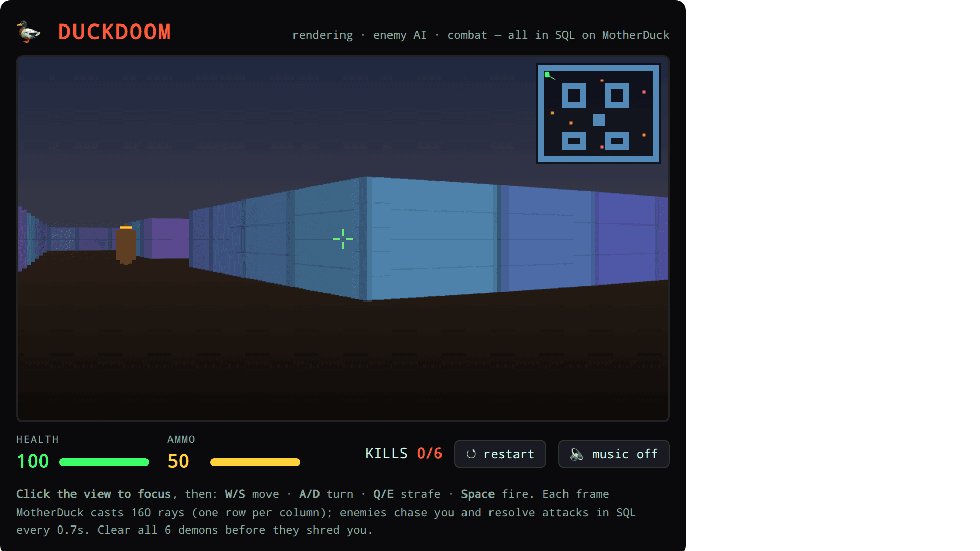Click the restart circular arrow icon
980x551 pixels.
click(x=471, y=454)
